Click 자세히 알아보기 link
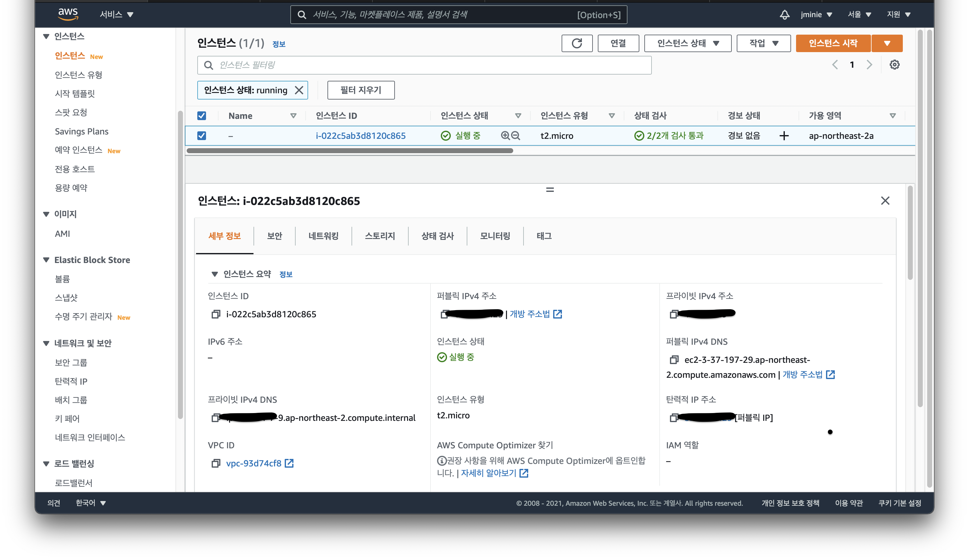 (488, 473)
